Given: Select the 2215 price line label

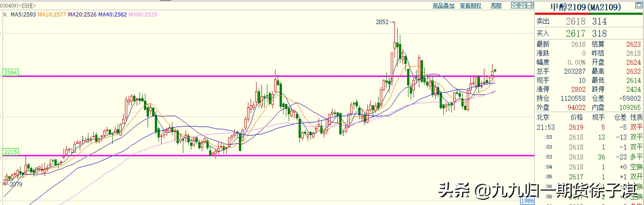Looking at the screenshot, I should (x=10, y=152).
